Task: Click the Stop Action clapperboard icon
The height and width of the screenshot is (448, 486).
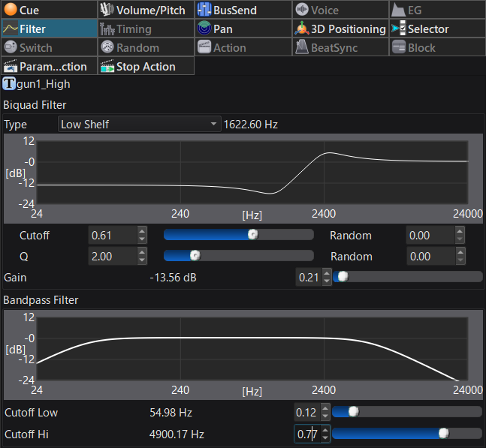Action: pos(107,67)
